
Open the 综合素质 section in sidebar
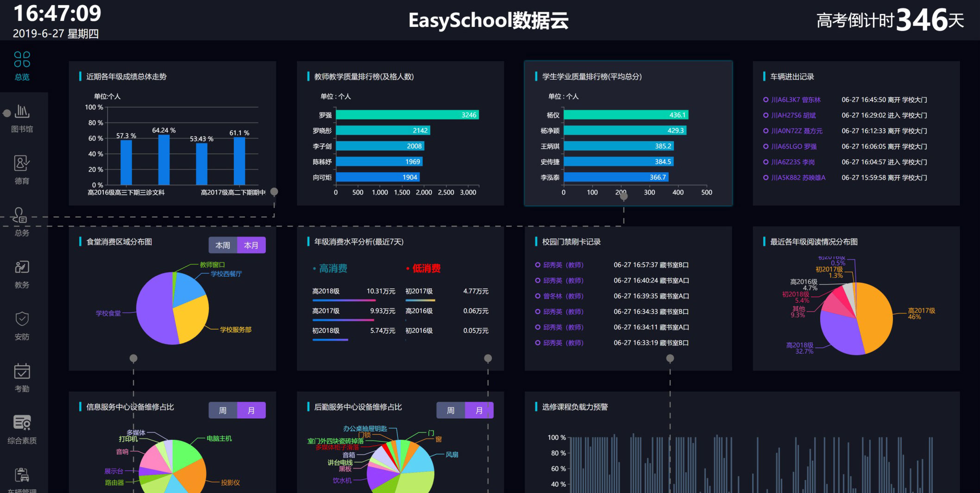pyautogui.click(x=21, y=429)
